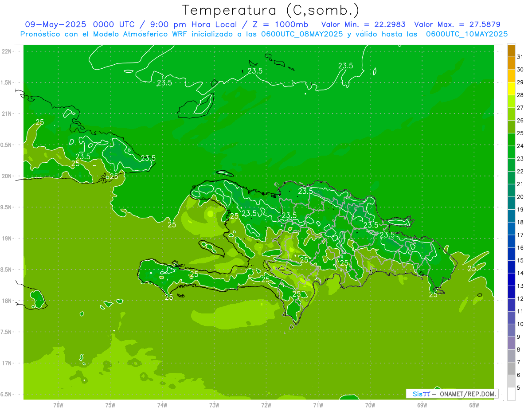Select the "Valor Max. = 27.5879" value
Image resolution: width=532 pixels, height=411 pixels.
(458, 24)
